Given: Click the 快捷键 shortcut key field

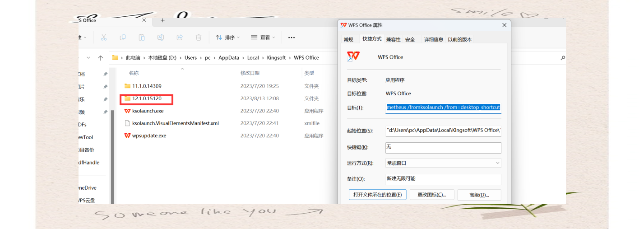Looking at the screenshot, I should [443, 148].
